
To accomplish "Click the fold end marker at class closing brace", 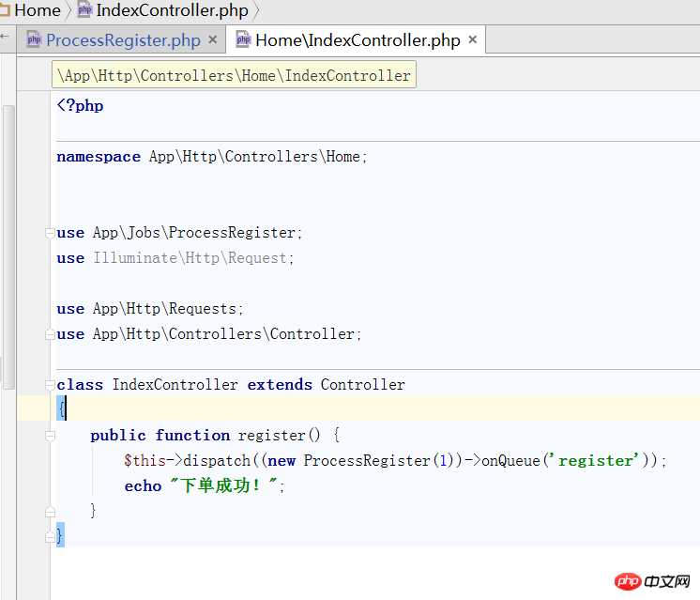I will [49, 536].
